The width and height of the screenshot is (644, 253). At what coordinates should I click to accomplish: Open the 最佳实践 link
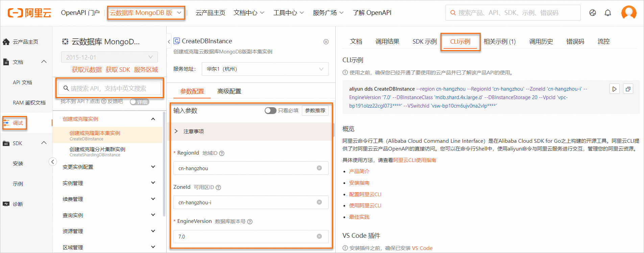pyautogui.click(x=359, y=217)
